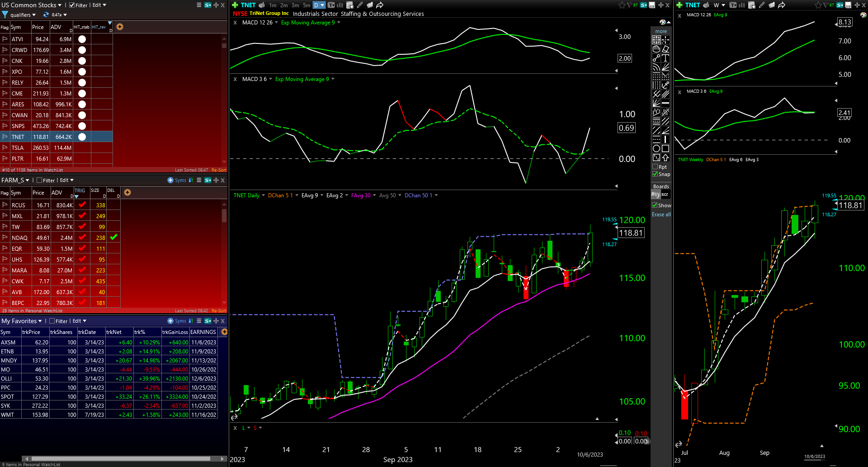Image resolution: width=868 pixels, height=467 pixels.
Task: Click Erase all drawings
Action: pos(661,214)
